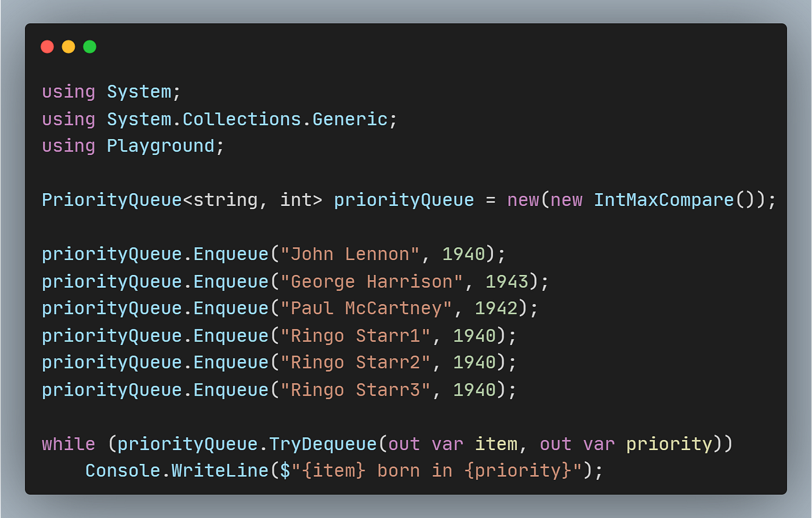
Task: Click the Ringo Starr1 string literal
Action: [x=354, y=335]
